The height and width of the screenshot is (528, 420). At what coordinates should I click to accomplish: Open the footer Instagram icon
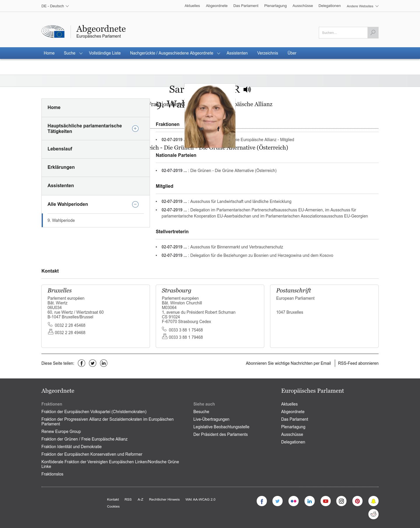click(x=342, y=501)
